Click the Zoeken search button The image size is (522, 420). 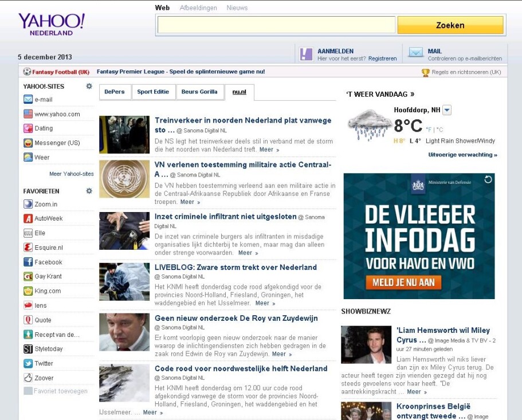click(450, 25)
